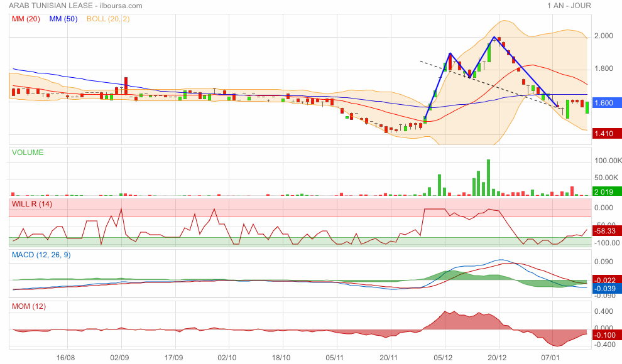This screenshot has width=622, height=364.
Task: Click the blue -0.039 MACD badge
Action: [x=606, y=289]
